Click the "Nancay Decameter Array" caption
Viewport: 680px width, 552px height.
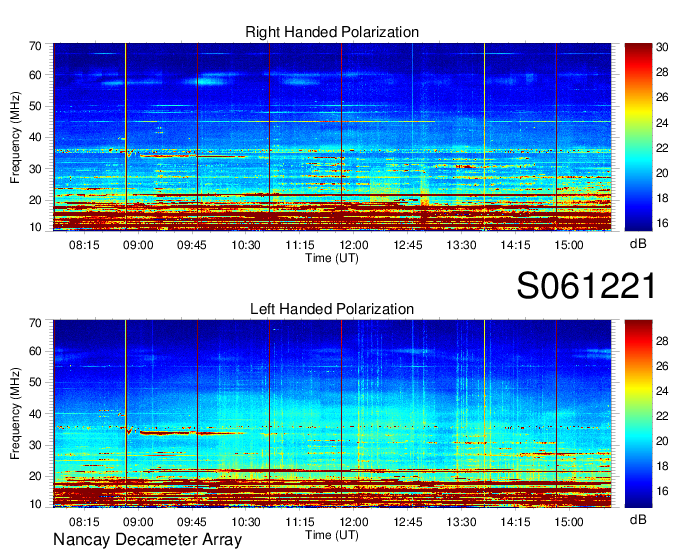coord(147,540)
